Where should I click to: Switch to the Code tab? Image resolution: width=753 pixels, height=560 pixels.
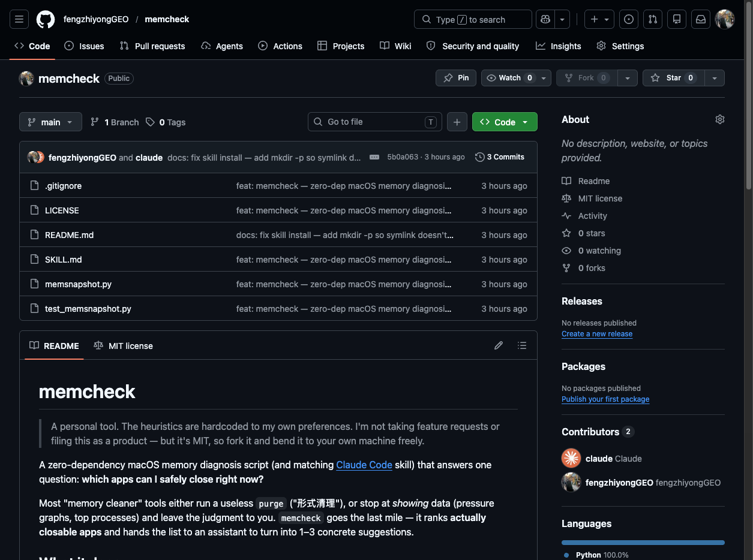32,46
